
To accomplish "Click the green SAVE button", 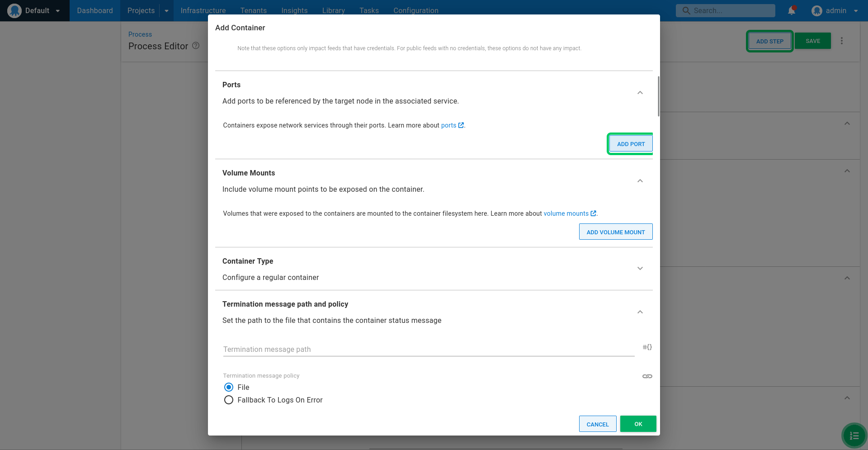I will click(x=813, y=41).
